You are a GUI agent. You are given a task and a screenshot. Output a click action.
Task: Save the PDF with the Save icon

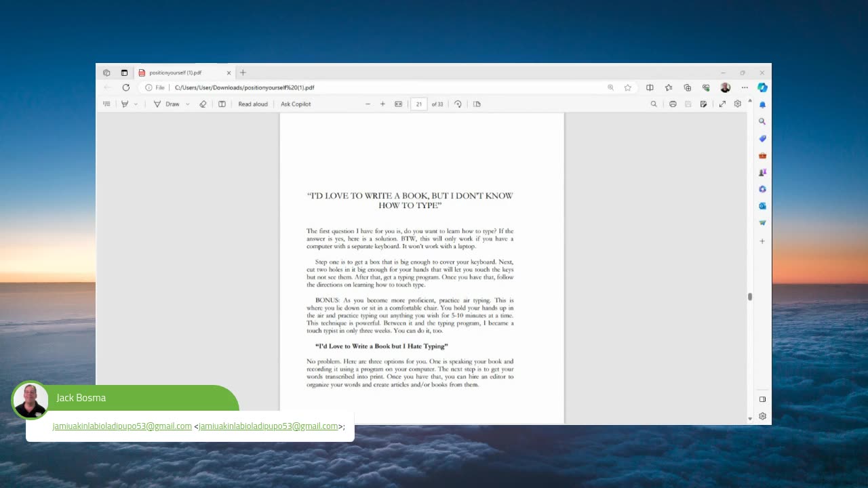click(688, 104)
